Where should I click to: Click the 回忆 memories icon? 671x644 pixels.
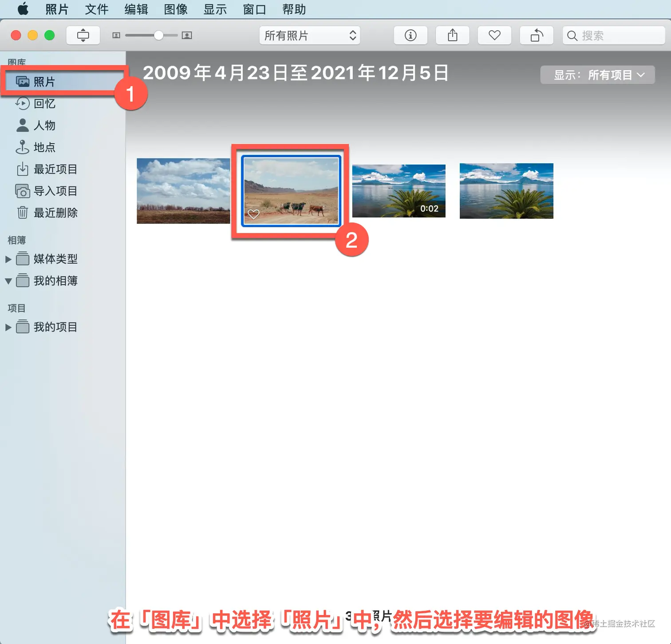tap(23, 103)
